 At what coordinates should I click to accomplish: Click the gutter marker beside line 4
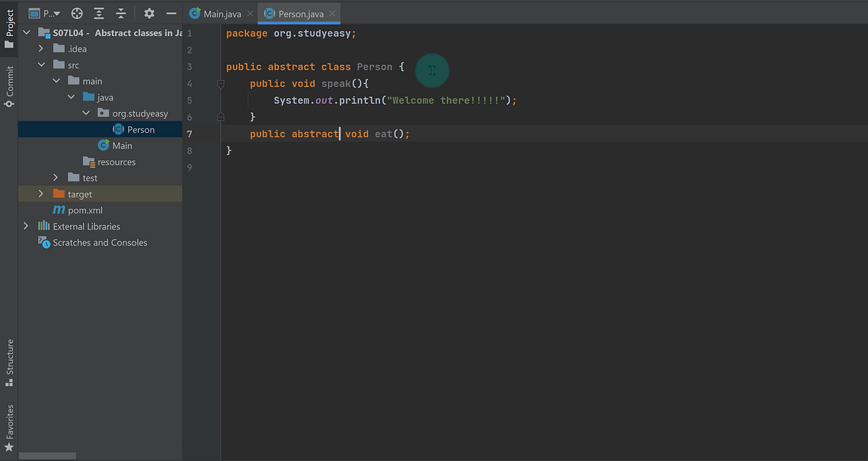pos(221,83)
